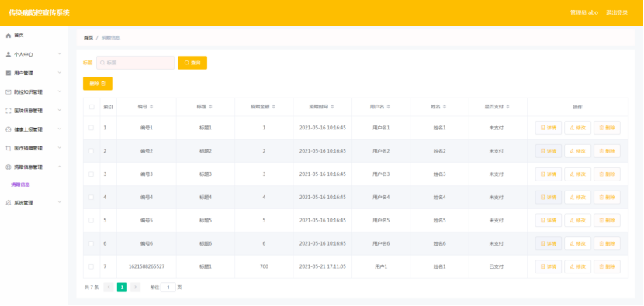The width and height of the screenshot is (644, 306).
Task: Click the envelope icon for 防控知识管理
Action: [9, 92]
